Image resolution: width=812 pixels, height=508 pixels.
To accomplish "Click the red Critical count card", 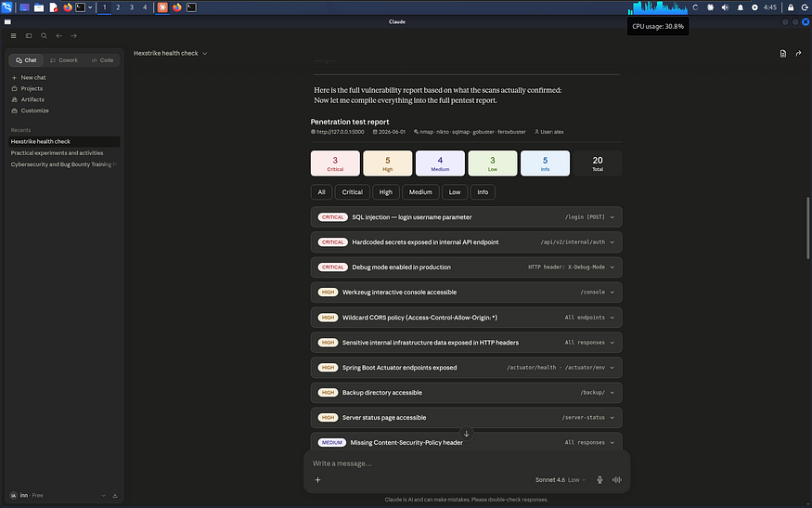I will tap(335, 163).
